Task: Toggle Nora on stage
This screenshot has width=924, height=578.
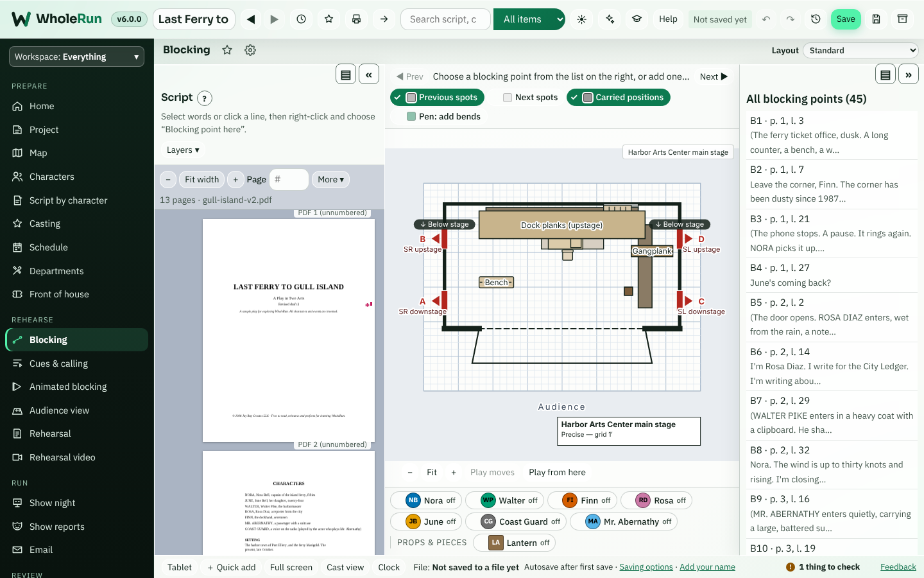Action: click(425, 501)
